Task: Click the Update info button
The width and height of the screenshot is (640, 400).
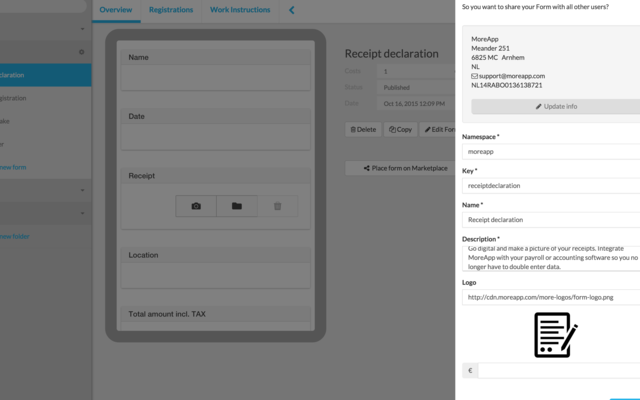Action: coord(556,107)
